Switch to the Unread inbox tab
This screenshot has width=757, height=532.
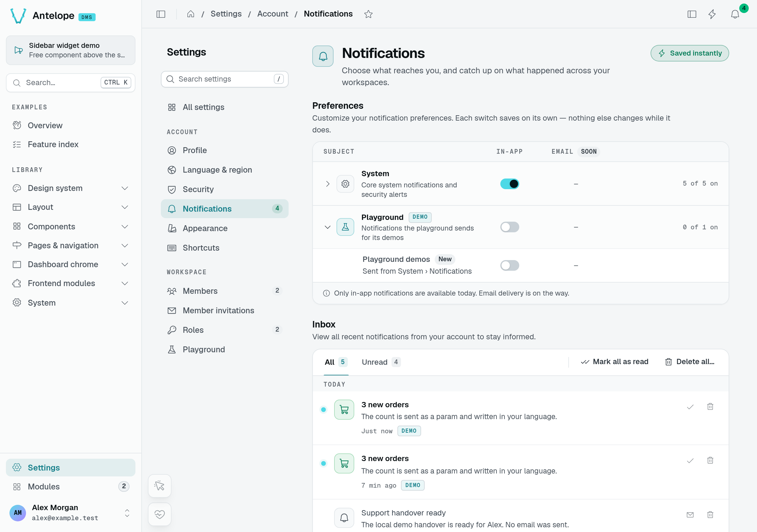point(381,362)
